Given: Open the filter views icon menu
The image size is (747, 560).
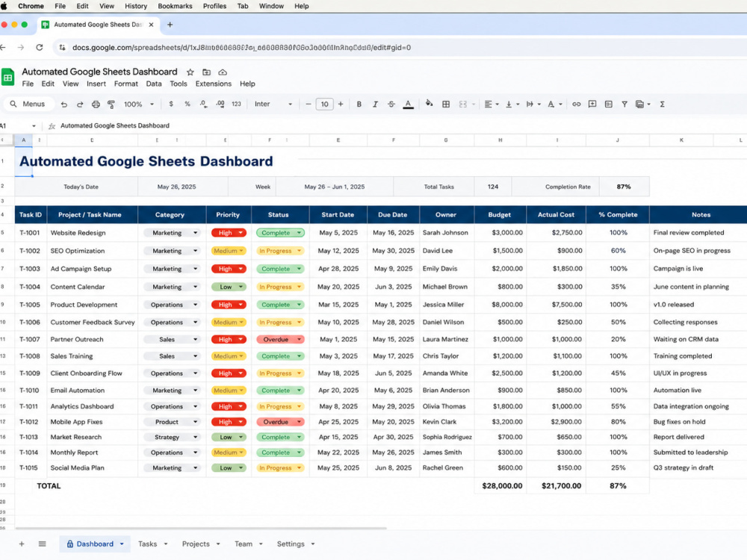Looking at the screenshot, I should point(642,105).
